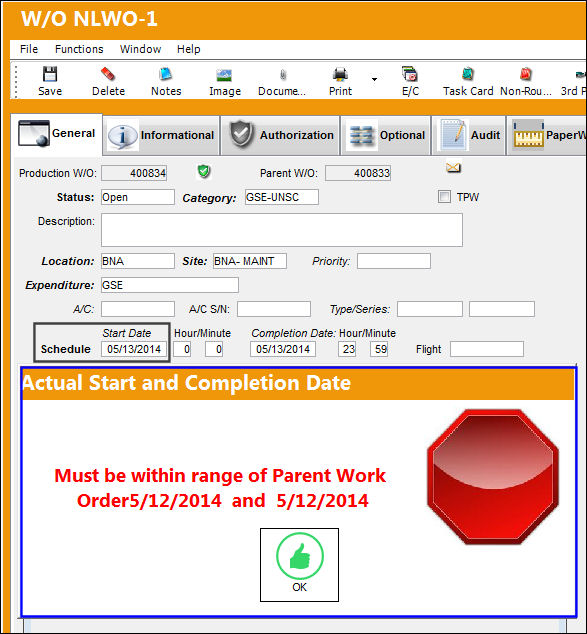The width and height of the screenshot is (587, 634).
Task: Click the envelope mail icon
Action: (x=453, y=167)
